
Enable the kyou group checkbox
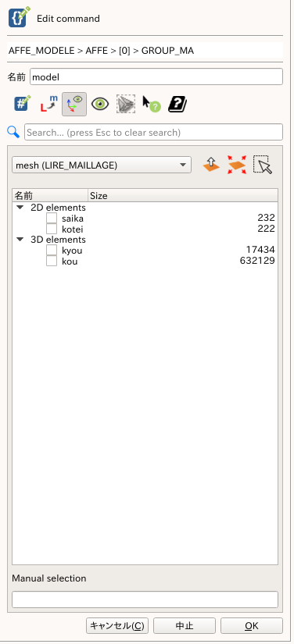52,250
